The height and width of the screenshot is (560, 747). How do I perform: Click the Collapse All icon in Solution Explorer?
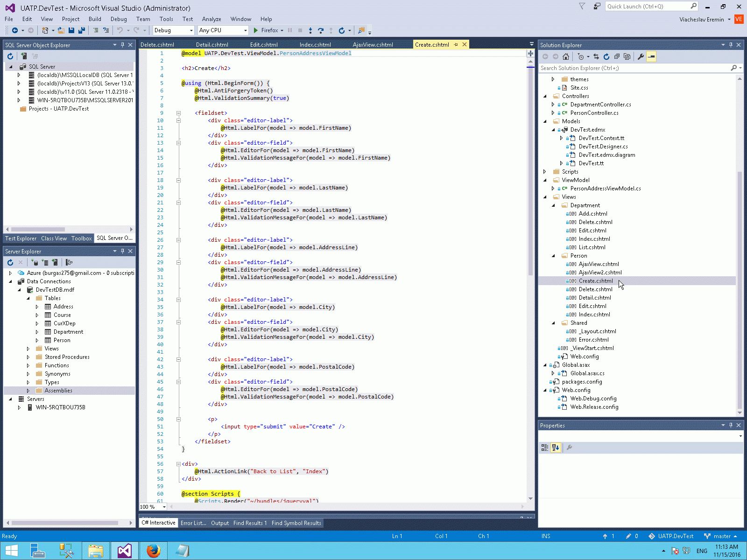coord(617,56)
